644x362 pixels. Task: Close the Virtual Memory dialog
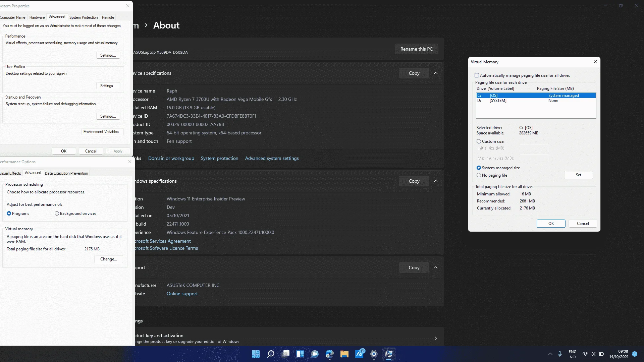(595, 62)
